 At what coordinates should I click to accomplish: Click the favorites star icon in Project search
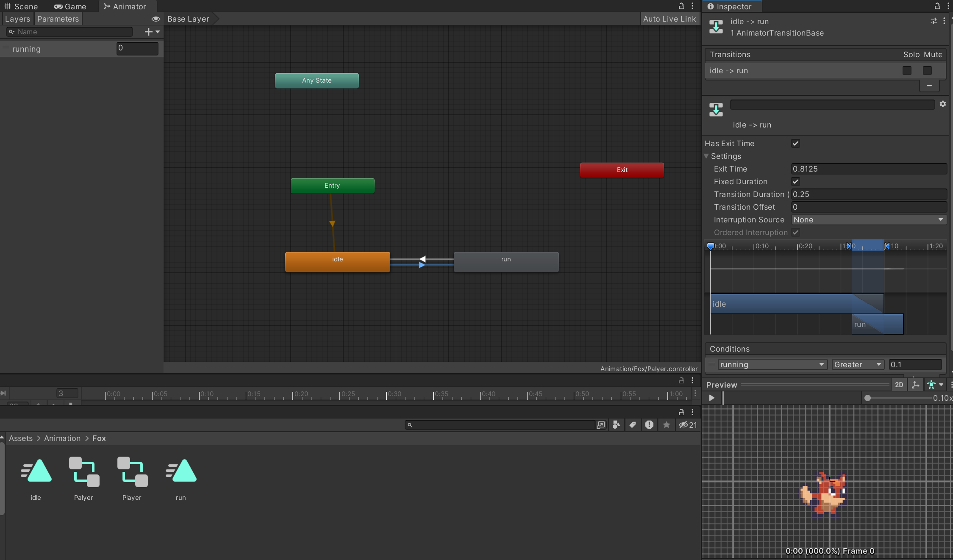pos(666,425)
